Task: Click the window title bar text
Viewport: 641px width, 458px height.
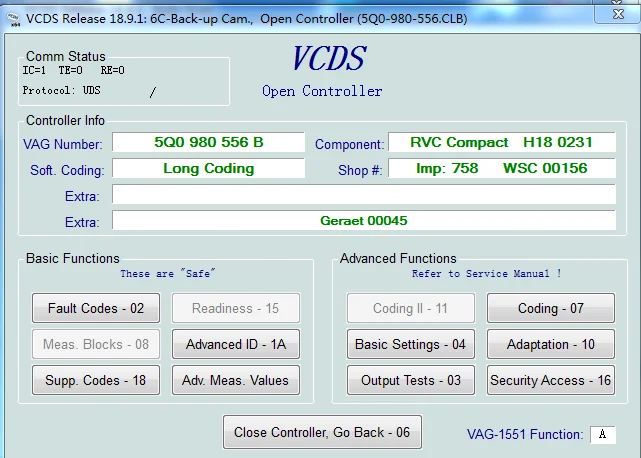Action: point(247,19)
